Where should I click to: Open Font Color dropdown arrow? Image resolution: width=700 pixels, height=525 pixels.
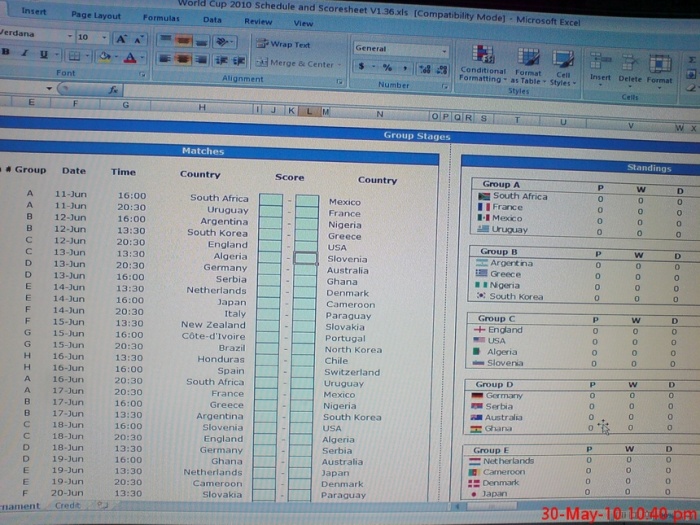pos(142,58)
